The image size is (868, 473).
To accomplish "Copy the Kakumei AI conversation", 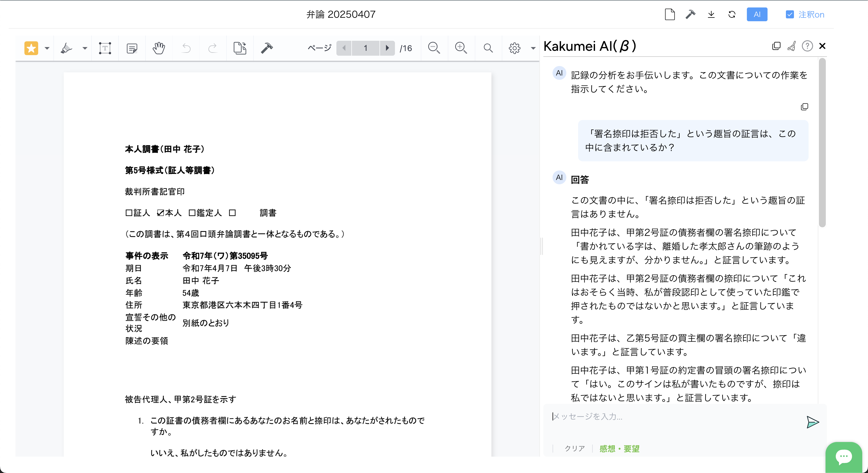I will point(776,46).
